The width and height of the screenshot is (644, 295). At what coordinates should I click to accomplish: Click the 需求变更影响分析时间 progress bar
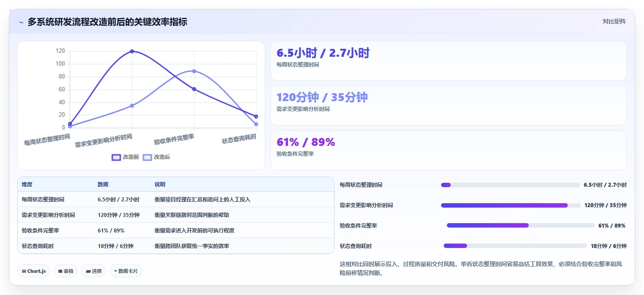coord(511,205)
